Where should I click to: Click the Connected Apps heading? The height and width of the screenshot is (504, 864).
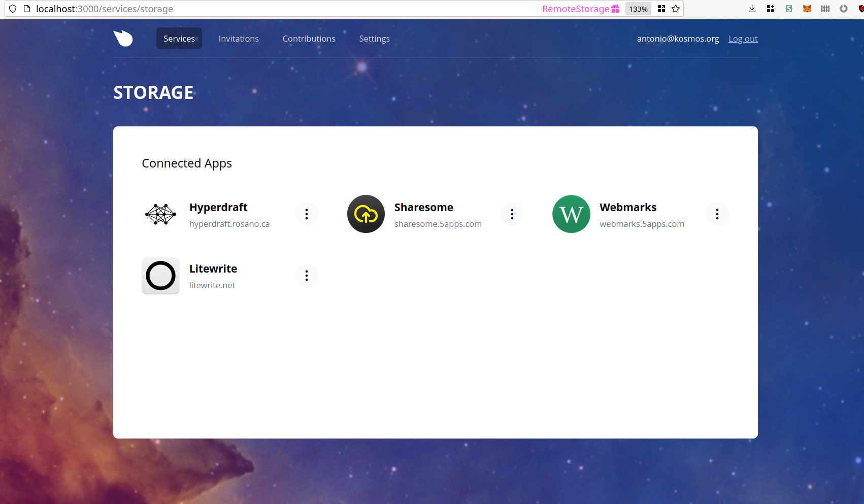(x=187, y=163)
